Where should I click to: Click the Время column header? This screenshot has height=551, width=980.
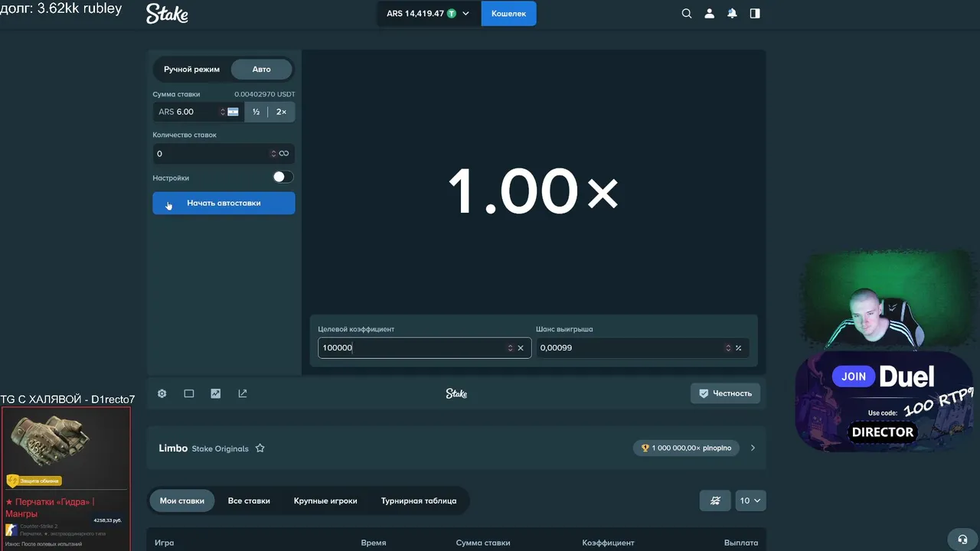374,543
